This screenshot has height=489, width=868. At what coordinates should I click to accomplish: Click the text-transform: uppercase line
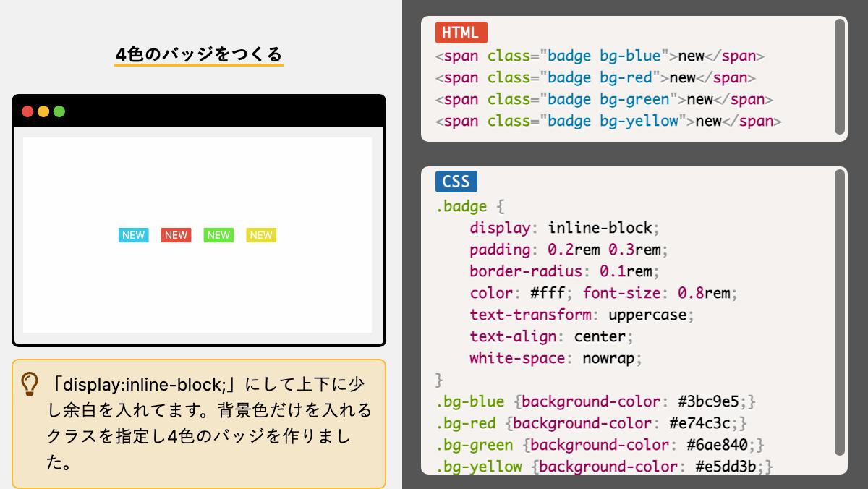click(582, 315)
